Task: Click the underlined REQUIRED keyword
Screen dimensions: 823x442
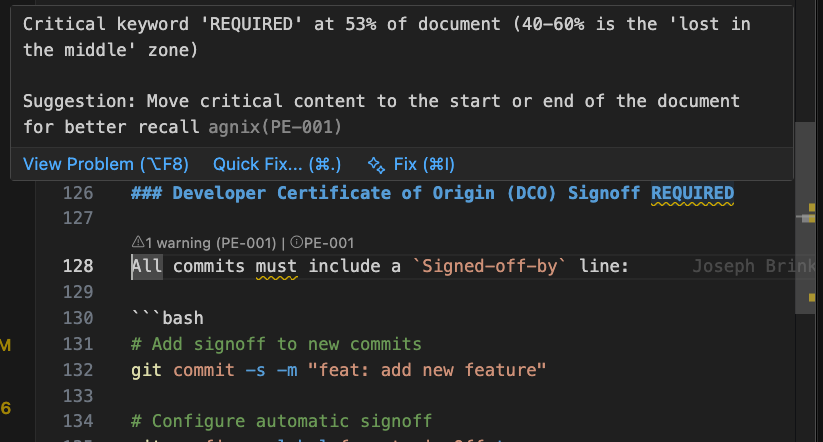Action: click(x=692, y=193)
